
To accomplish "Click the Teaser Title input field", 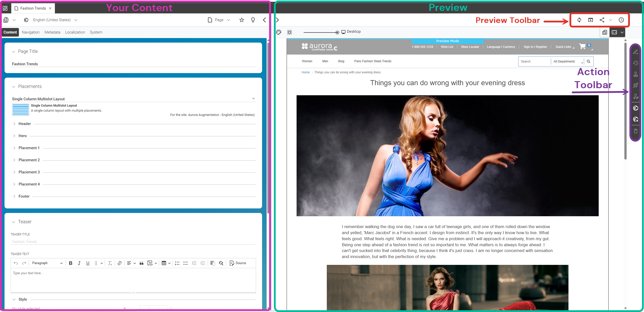I will point(133,242).
